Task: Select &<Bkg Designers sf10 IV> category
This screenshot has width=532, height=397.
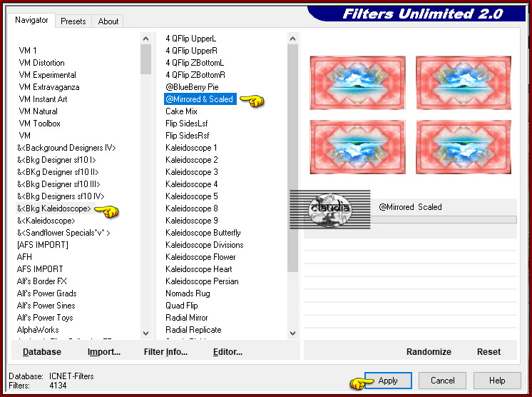Action: (61, 196)
